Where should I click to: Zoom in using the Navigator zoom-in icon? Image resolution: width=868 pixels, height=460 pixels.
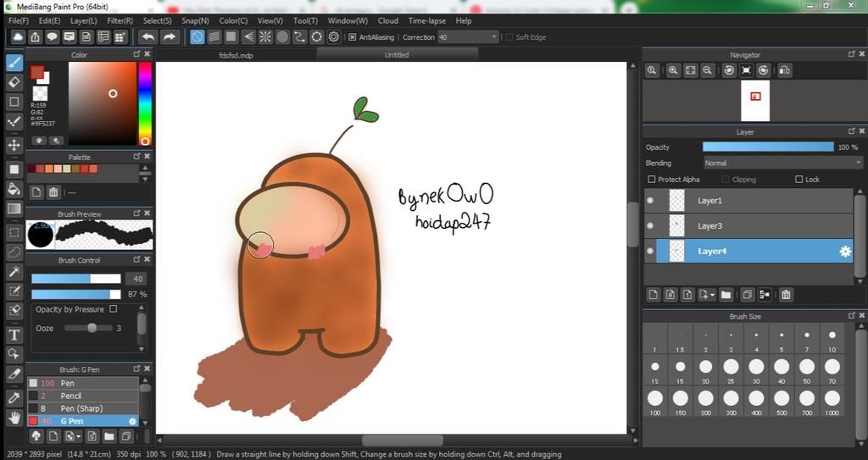pyautogui.click(x=673, y=70)
